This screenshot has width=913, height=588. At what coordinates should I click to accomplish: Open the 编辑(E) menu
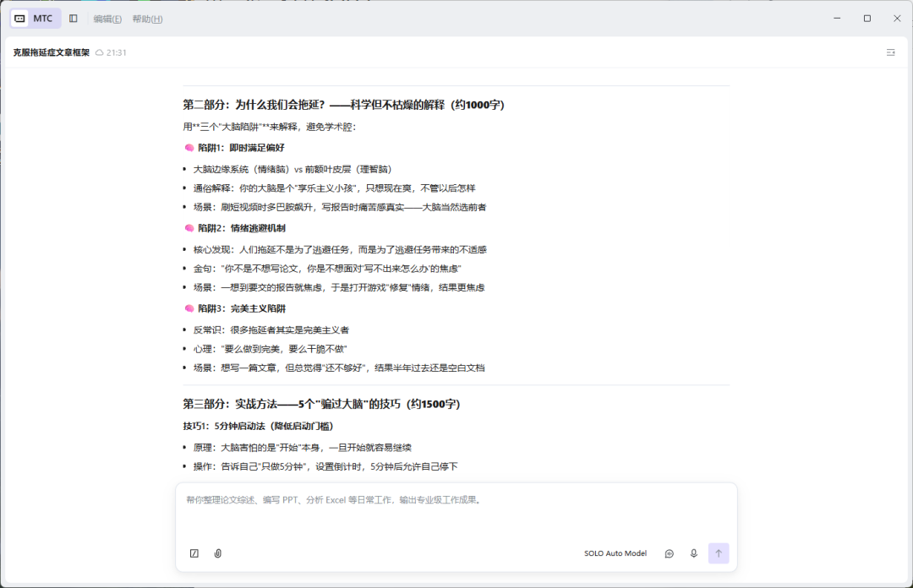point(107,19)
